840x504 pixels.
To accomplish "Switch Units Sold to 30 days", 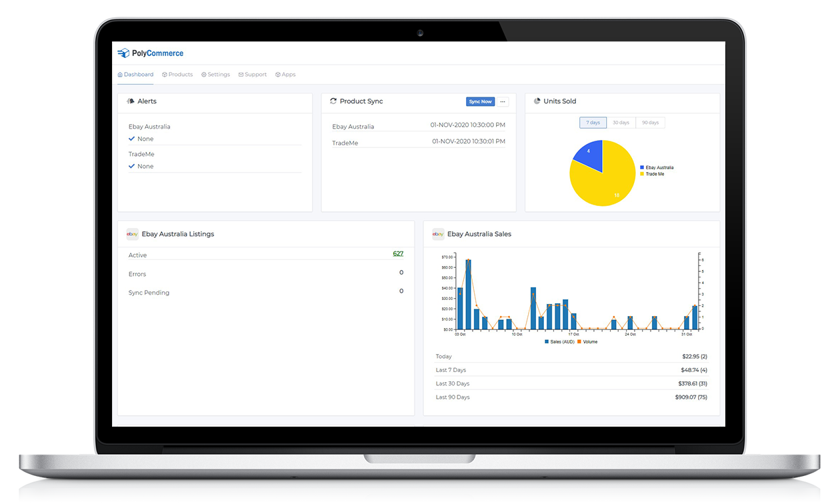I will click(x=621, y=123).
